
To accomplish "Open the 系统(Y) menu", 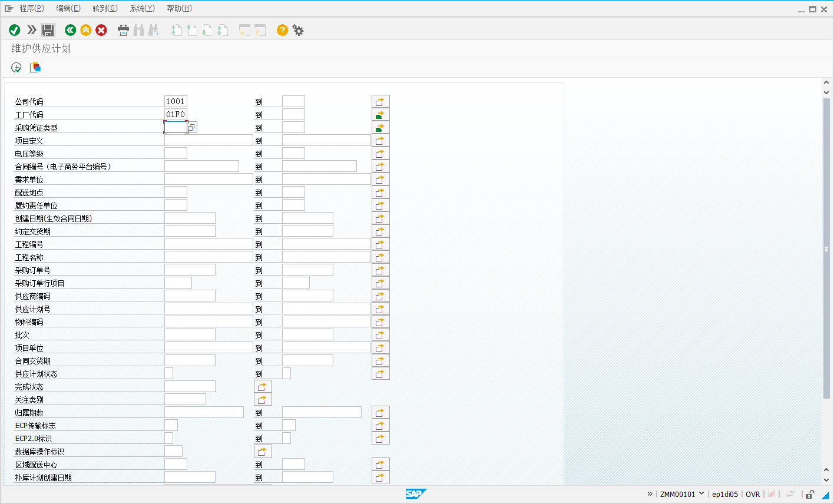I will [142, 8].
